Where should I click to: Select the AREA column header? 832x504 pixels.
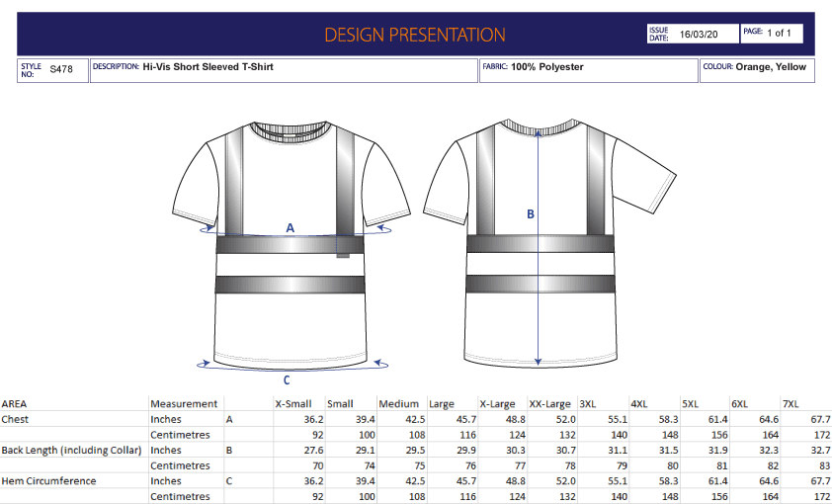(x=14, y=404)
